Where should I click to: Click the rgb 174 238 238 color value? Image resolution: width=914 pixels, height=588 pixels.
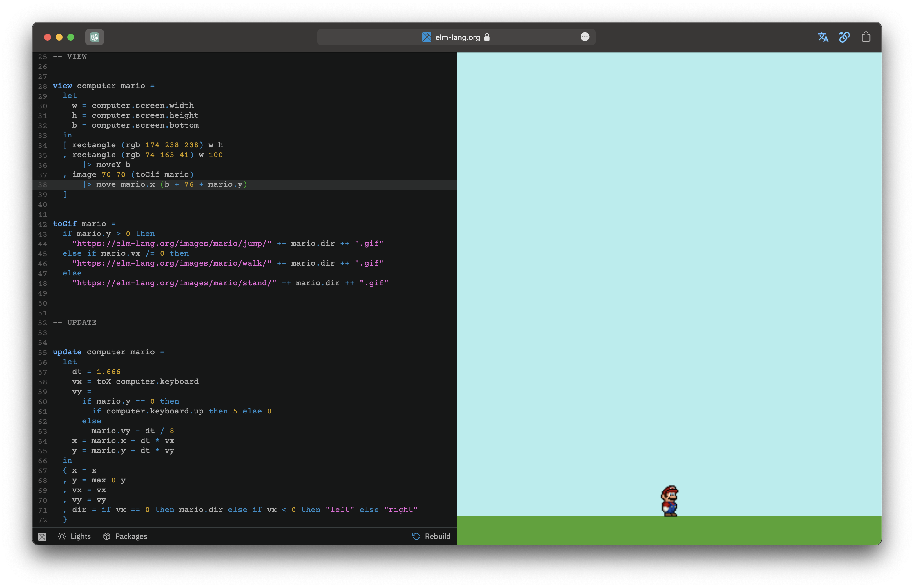[162, 145]
